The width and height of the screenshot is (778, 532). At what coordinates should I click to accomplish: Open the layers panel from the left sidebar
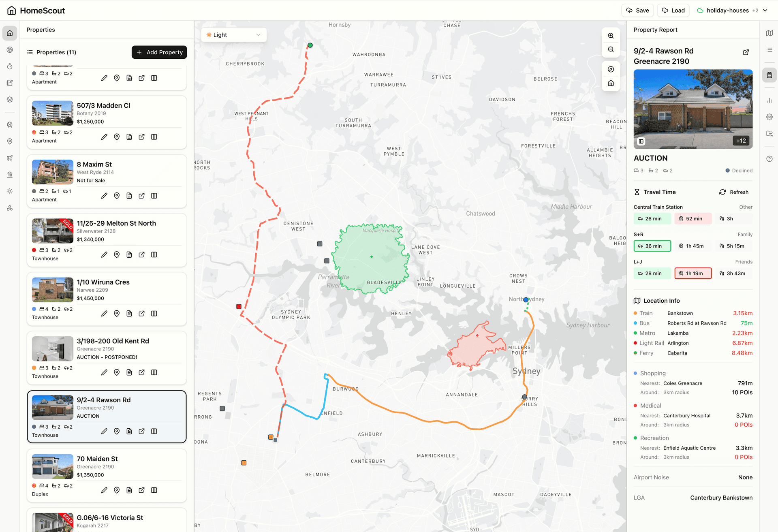click(10, 99)
